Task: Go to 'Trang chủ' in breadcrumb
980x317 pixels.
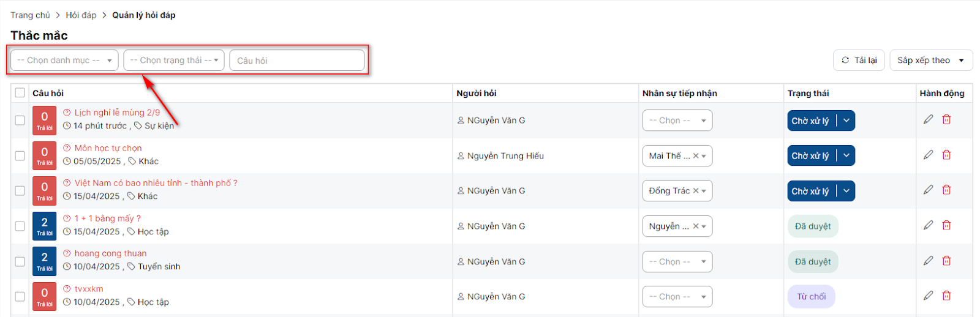Action: (x=30, y=15)
